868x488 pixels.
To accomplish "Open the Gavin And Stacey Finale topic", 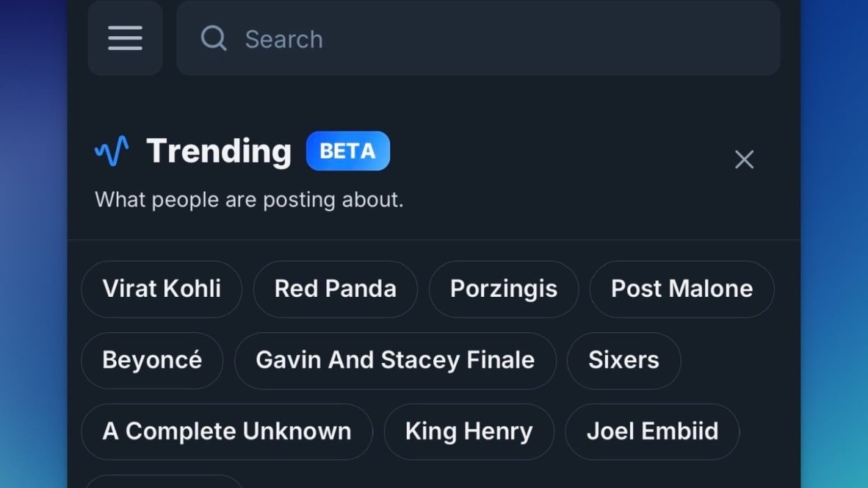I will [x=395, y=360].
